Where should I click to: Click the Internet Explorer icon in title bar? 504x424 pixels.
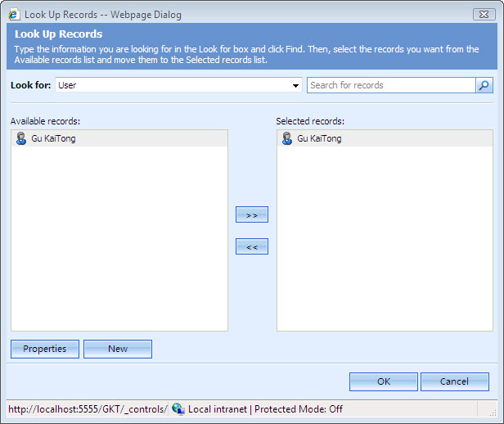pos(14,15)
